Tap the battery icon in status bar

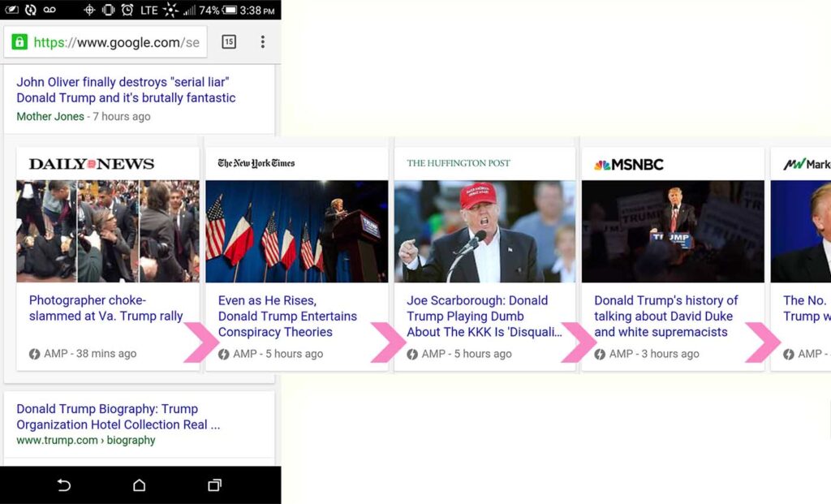pyautogui.click(x=230, y=10)
